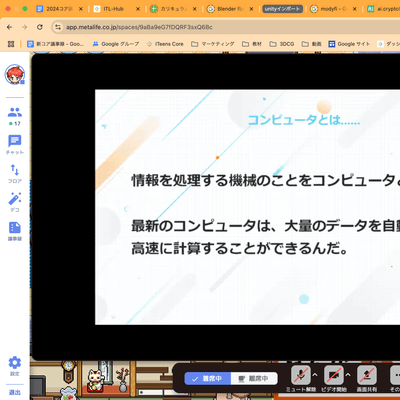Viewport: 400px width, 400px height.
Task: Open the participants list showing 17
Action: coord(15,116)
